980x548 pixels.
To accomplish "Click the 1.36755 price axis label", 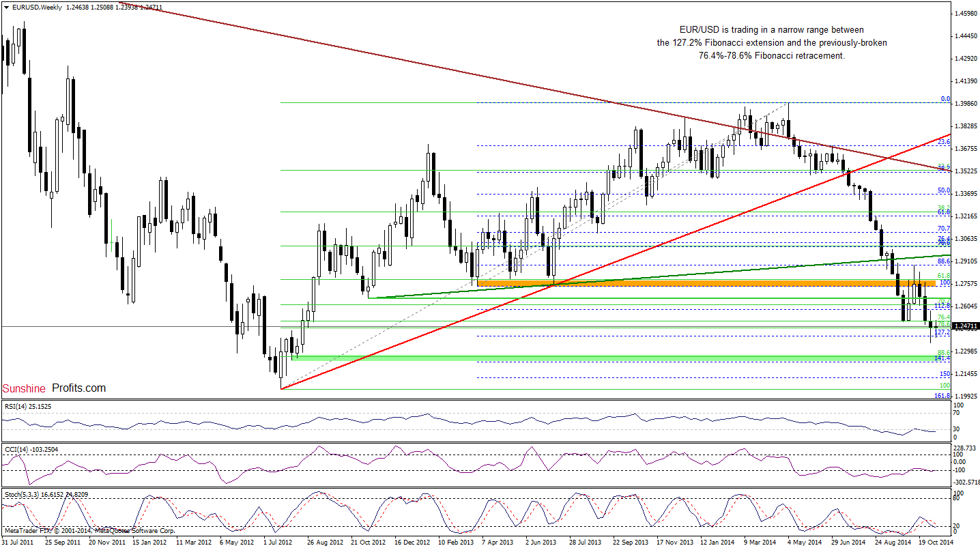I will pos(966,149).
